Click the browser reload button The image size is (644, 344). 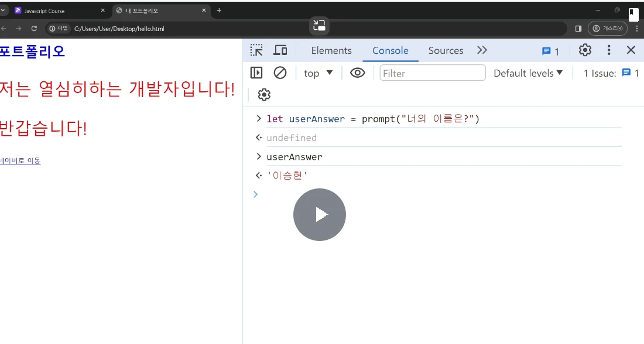[x=34, y=28]
